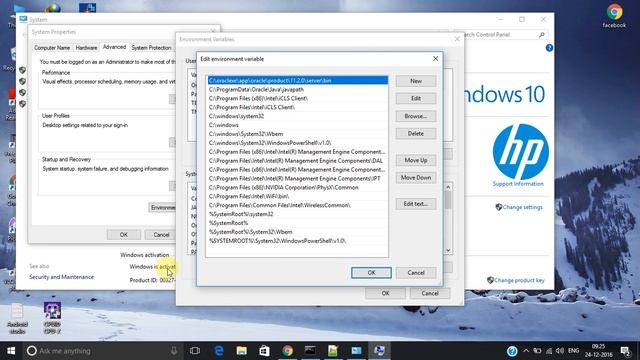Click the Move Up button

coord(416,160)
